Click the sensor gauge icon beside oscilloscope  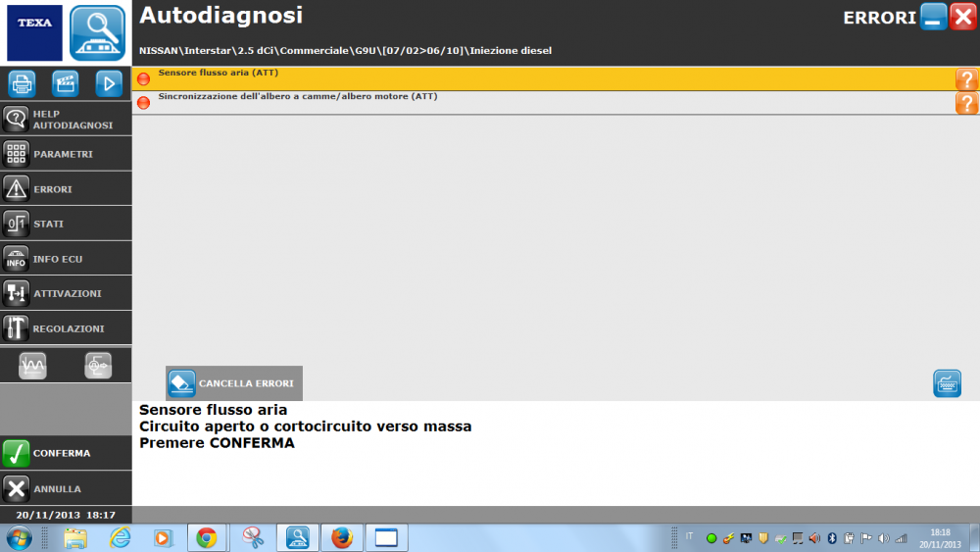pos(98,365)
